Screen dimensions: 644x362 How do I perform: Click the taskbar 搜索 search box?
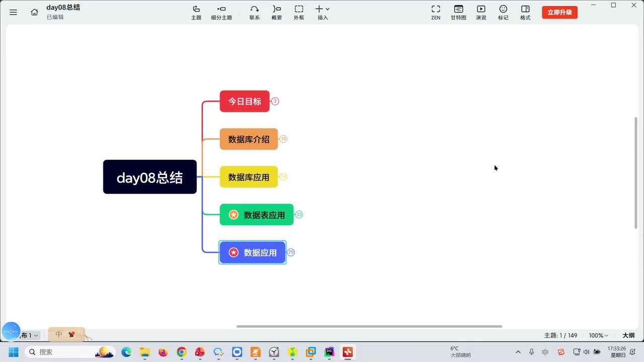point(70,352)
